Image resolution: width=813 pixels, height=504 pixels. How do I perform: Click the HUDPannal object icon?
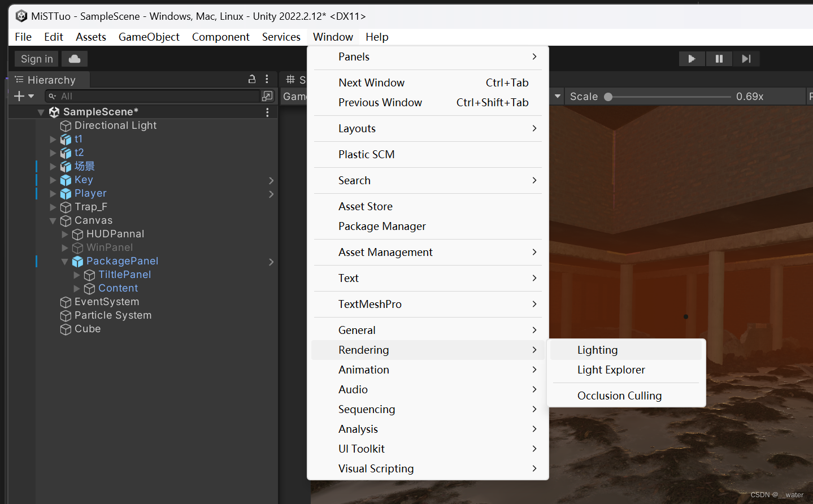pos(77,234)
